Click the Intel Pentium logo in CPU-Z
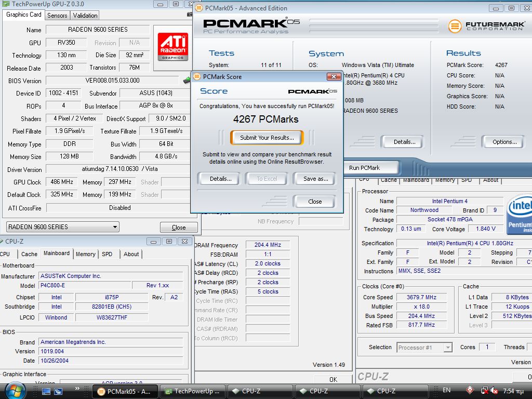The width and height of the screenshot is (532, 399). (520, 215)
